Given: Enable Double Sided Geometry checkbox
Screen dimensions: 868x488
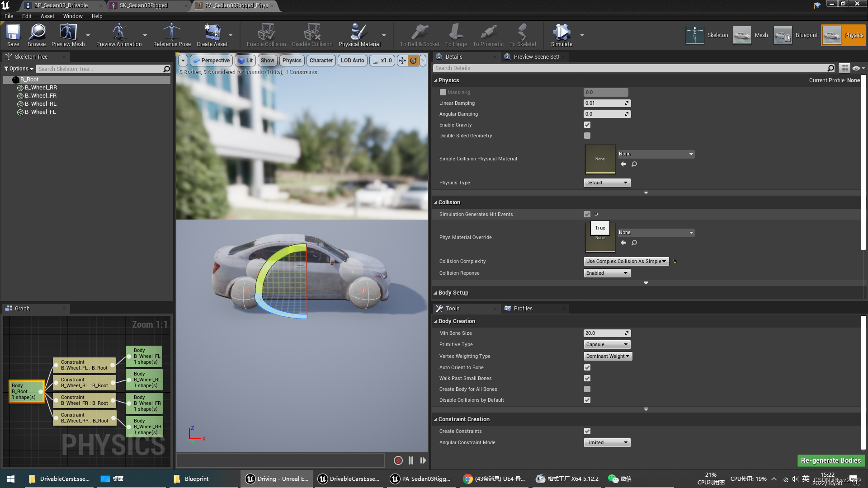Looking at the screenshot, I should 587,136.
